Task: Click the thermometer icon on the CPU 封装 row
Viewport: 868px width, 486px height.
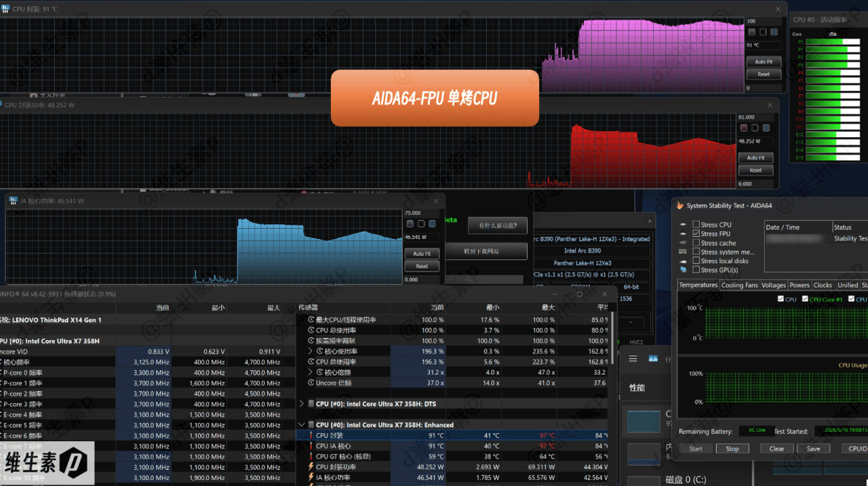Action: tap(311, 436)
